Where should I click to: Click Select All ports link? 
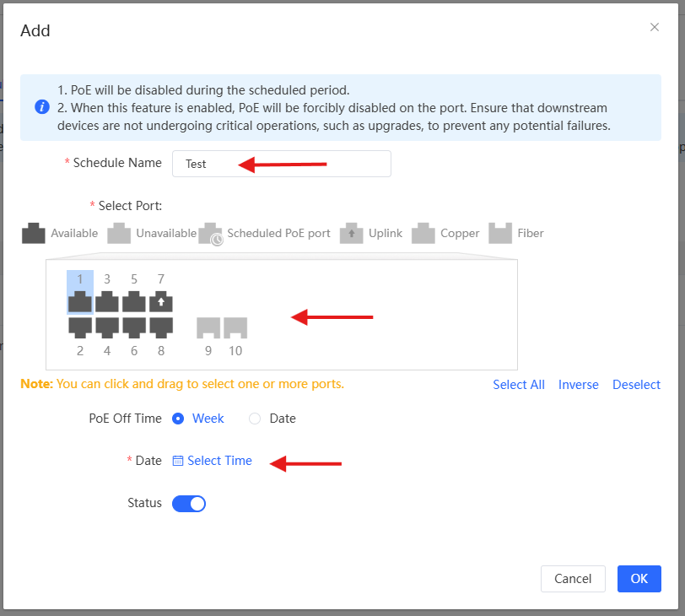(x=519, y=385)
